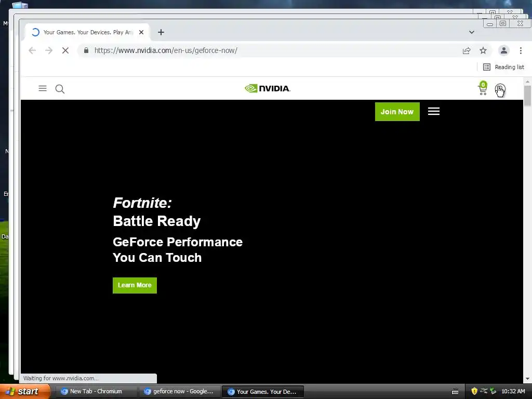Open GeForce NOW sub-navigation hamburger menu
Viewport: 532px width, 399px height.
pyautogui.click(x=434, y=111)
